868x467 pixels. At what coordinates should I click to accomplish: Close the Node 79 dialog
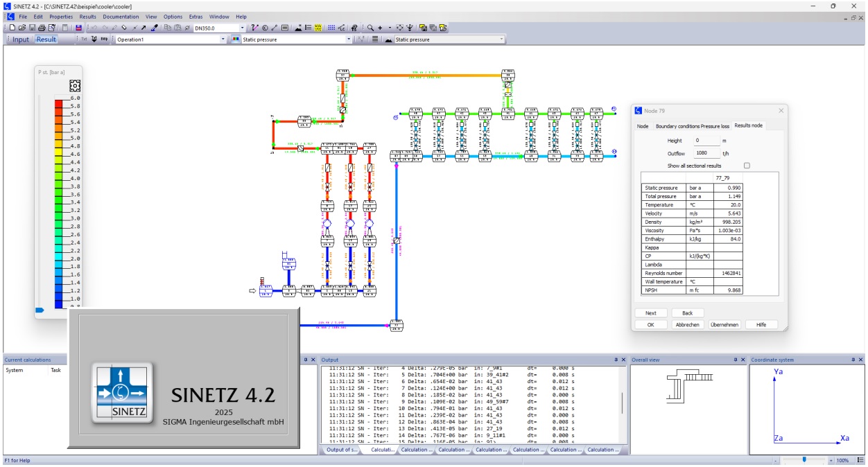[x=781, y=111]
